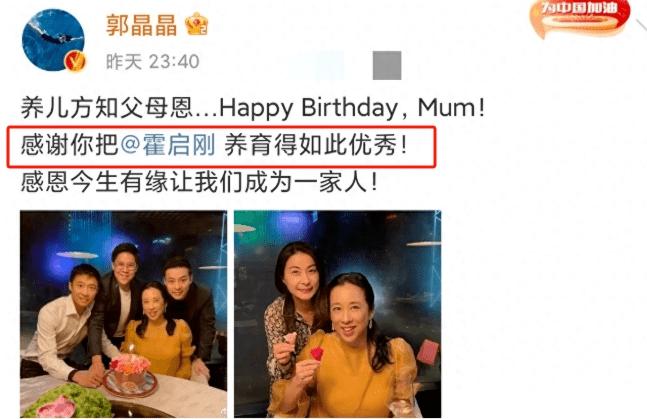Open the 郭晶晶 username link
The height and width of the screenshot is (419, 647).
coord(142,25)
